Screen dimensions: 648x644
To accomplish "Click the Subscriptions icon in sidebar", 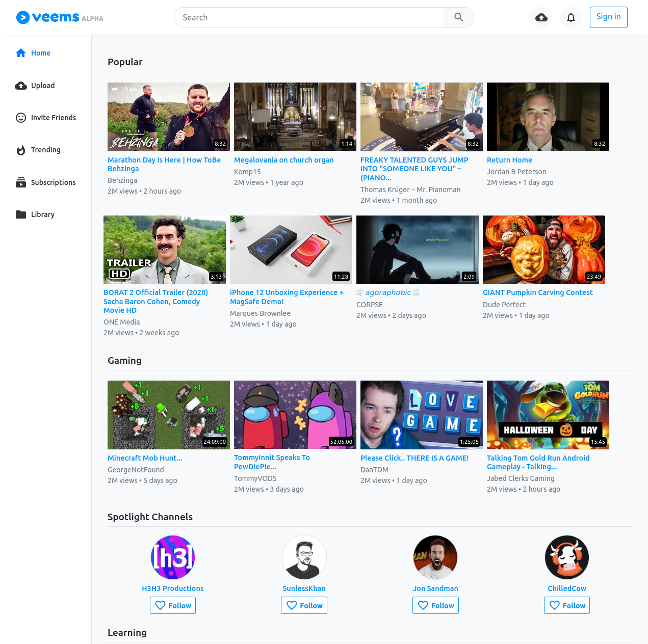I will [21, 182].
